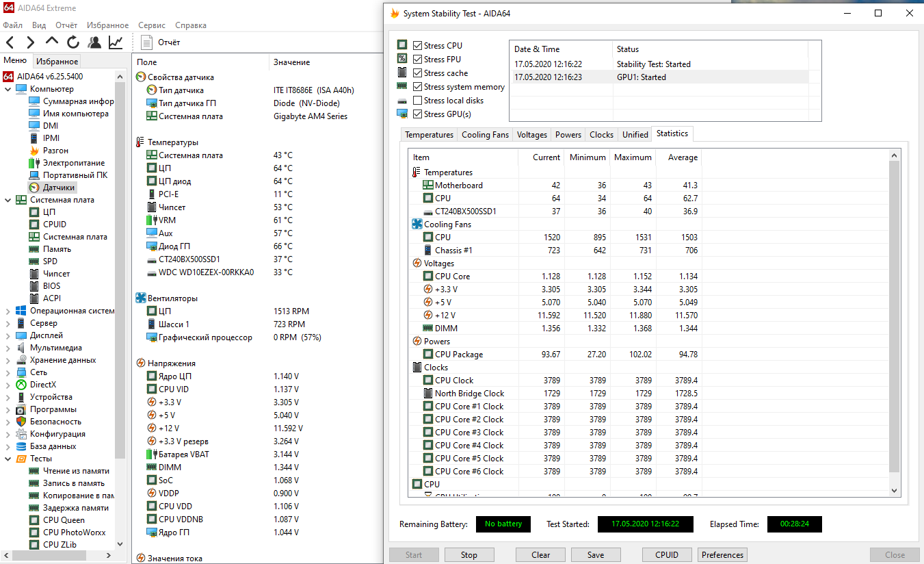The width and height of the screenshot is (924, 564).
Task: Open the CPUID tree item
Action: pos(55,225)
